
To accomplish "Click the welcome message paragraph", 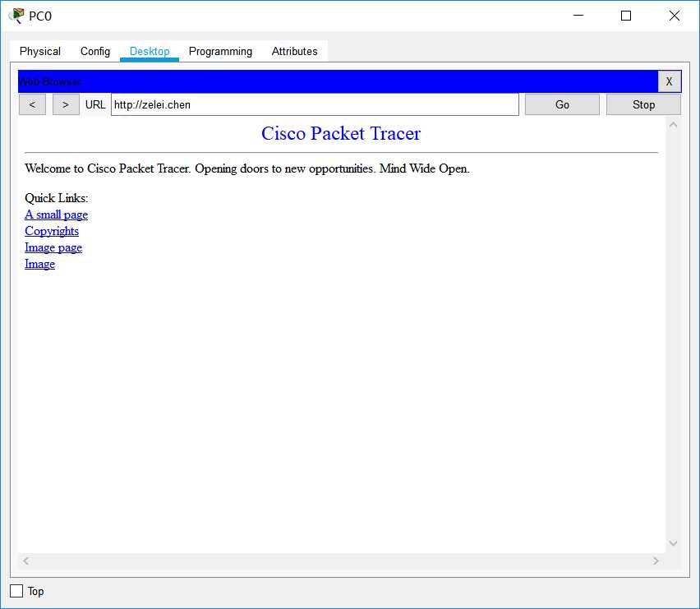I will pos(246,168).
